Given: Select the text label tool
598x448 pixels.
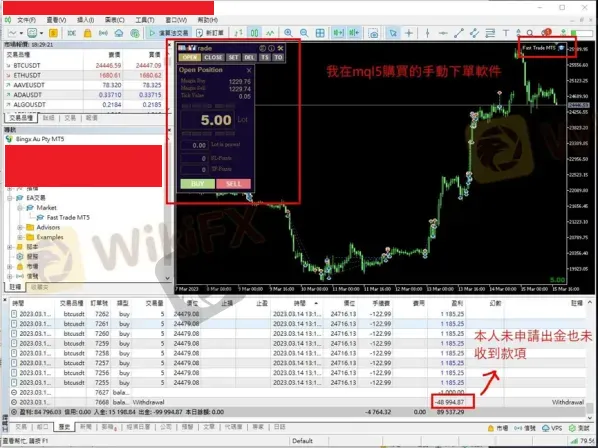Looking at the screenshot, I should click(506, 33).
